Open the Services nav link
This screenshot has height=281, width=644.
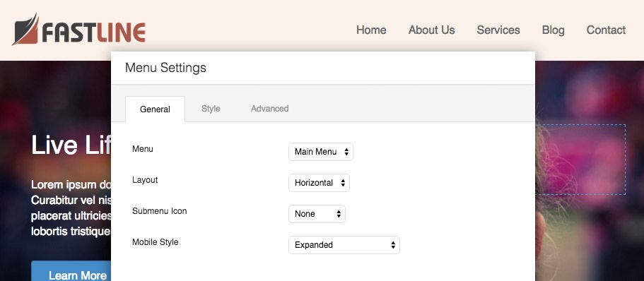tap(498, 30)
